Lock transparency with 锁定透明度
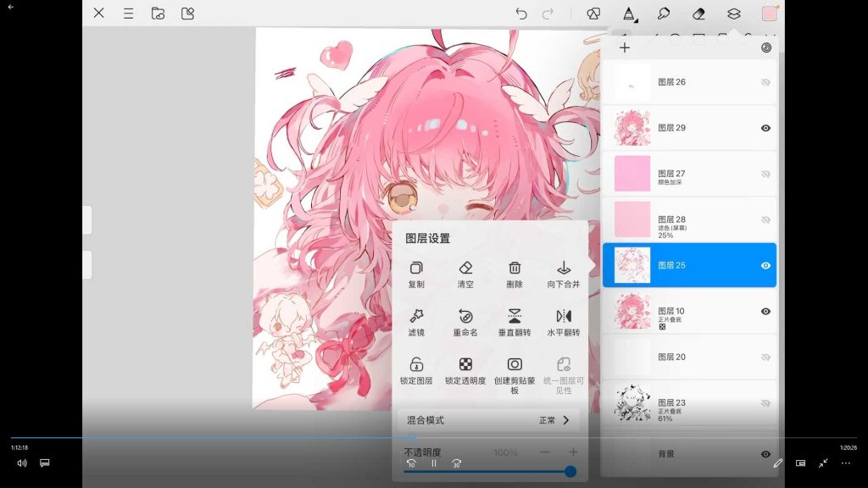 tap(465, 371)
